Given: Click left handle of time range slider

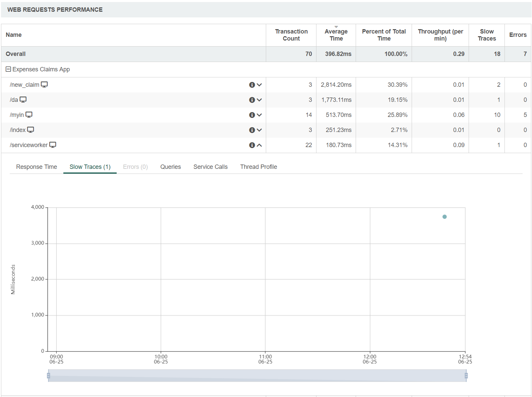Looking at the screenshot, I should click(x=49, y=376).
